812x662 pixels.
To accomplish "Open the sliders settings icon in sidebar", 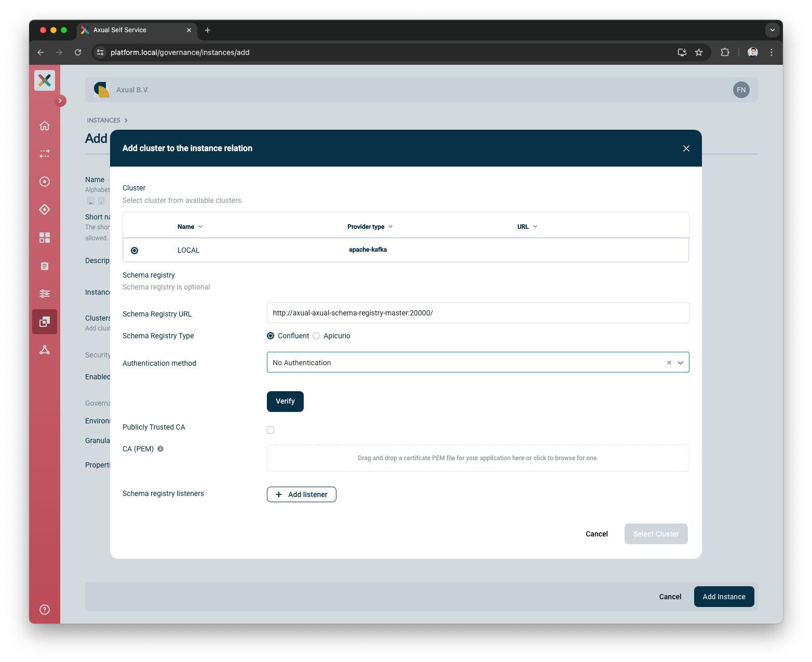I will [45, 294].
